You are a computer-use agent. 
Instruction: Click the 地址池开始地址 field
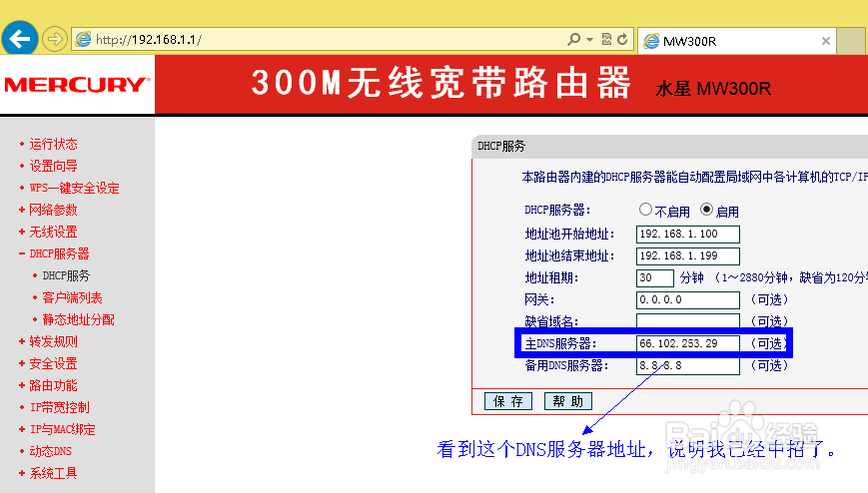[x=688, y=235]
